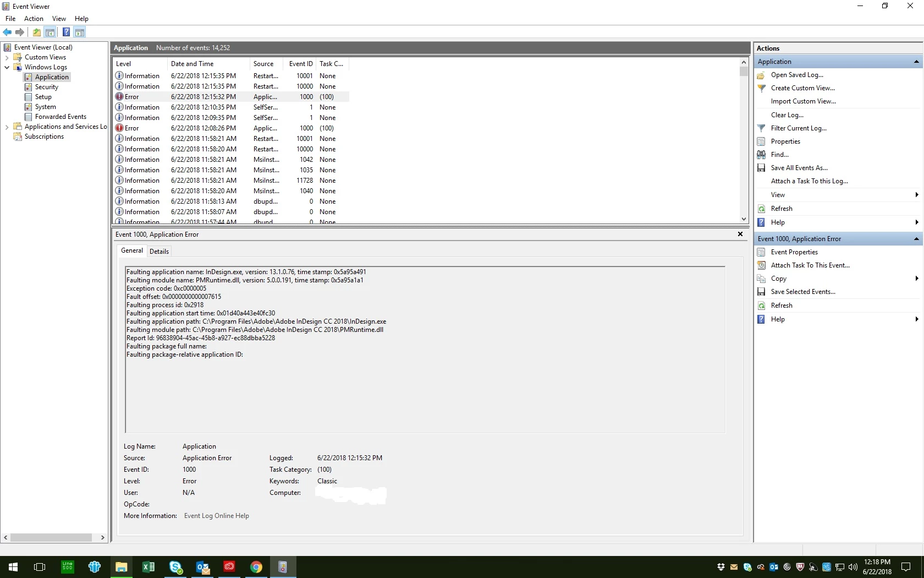Viewport: 924px width, 578px height.
Task: Select the Security log in the tree
Action: coord(47,87)
